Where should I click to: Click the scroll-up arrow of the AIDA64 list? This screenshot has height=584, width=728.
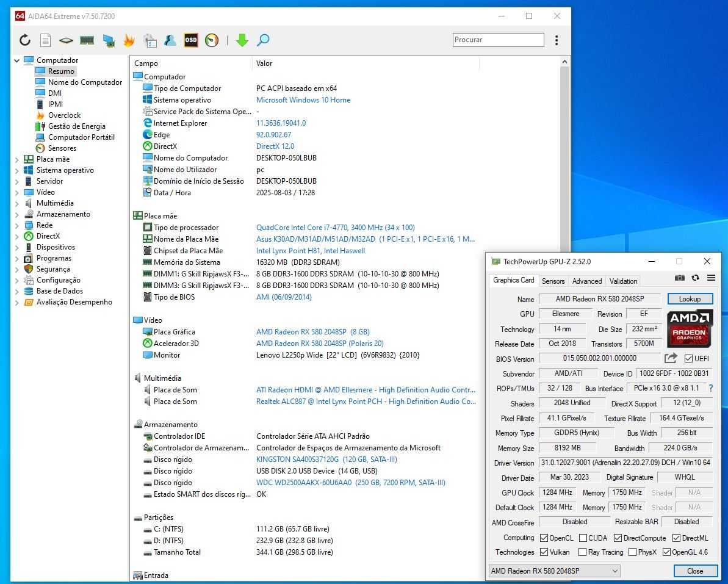[x=564, y=62]
